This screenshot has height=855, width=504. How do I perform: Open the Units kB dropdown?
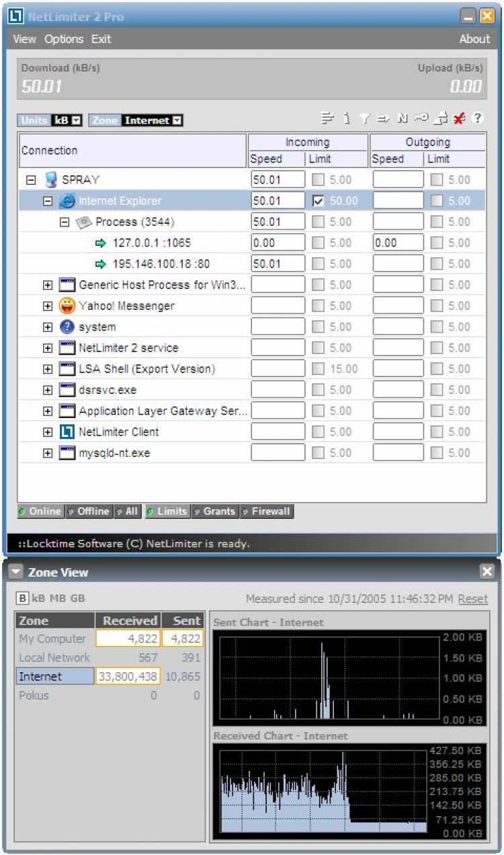pyautogui.click(x=77, y=120)
